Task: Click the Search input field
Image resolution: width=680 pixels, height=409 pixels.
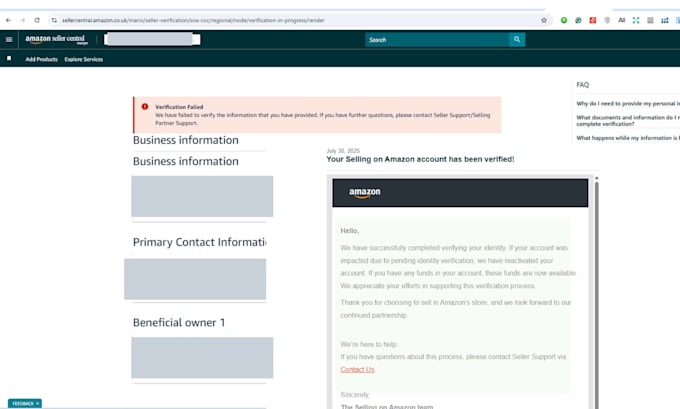Action: coord(437,39)
